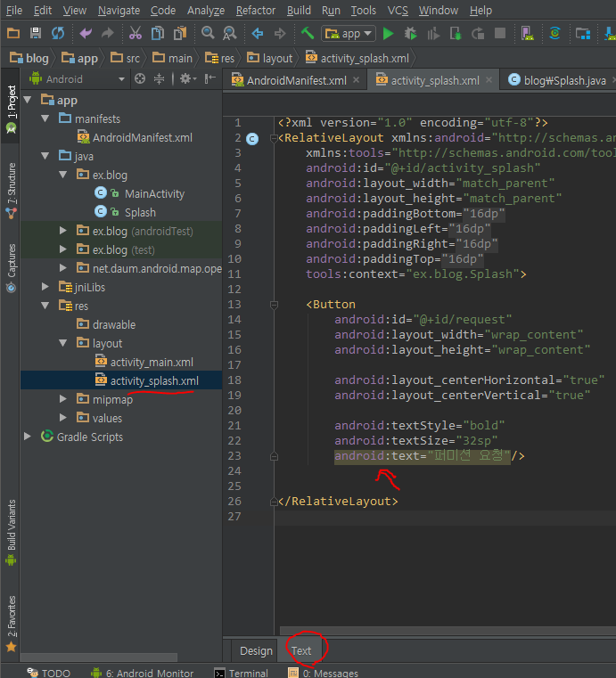The image size is (616, 678).
Task: Click the Synchronize refresh icon
Action: [58, 33]
